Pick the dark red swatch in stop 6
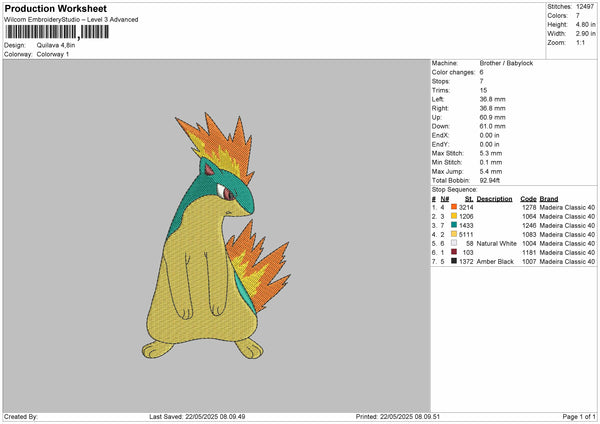The height and width of the screenshot is (424, 600). [454, 252]
